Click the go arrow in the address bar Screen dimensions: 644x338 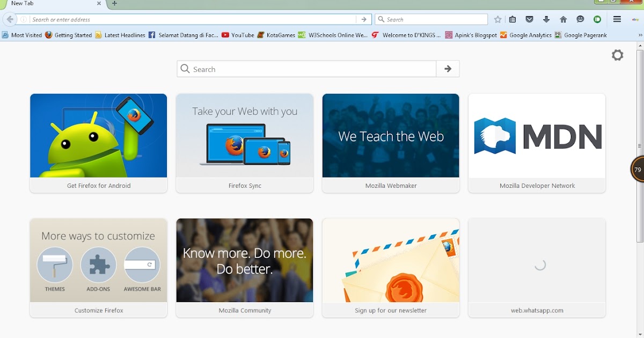click(364, 19)
